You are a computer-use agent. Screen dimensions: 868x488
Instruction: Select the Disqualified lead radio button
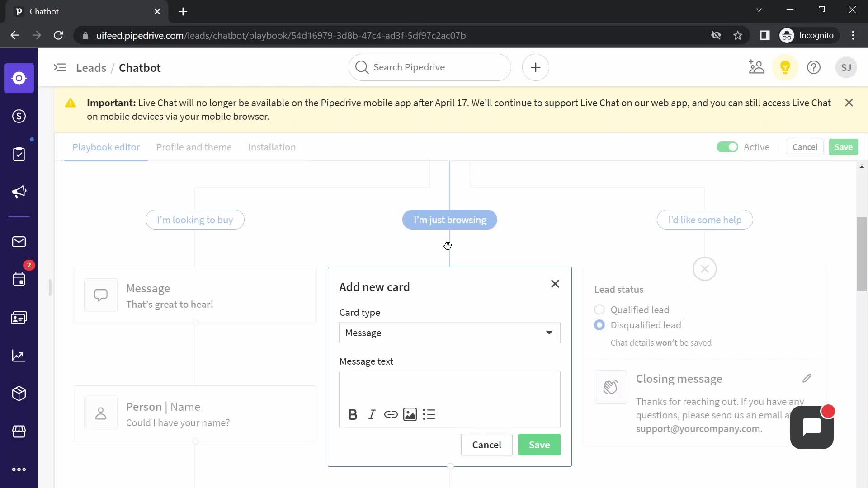599,325
